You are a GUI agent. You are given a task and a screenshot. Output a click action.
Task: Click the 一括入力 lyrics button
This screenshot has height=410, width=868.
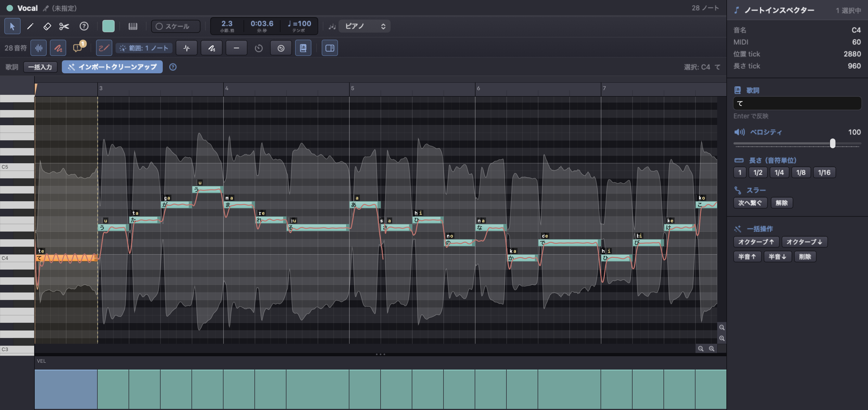pos(40,67)
